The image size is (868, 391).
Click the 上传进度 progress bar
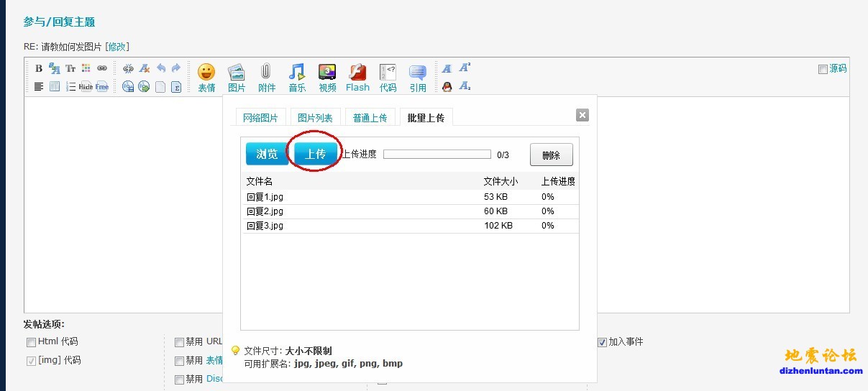point(437,154)
